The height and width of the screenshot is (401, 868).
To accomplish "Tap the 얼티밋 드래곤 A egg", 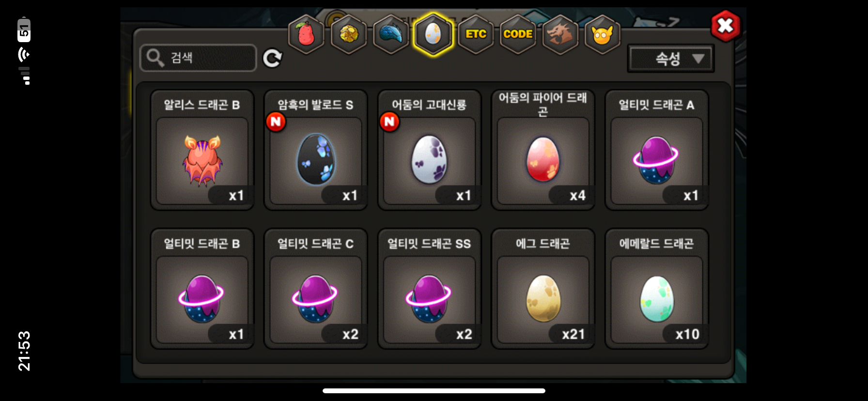I will [657, 150].
